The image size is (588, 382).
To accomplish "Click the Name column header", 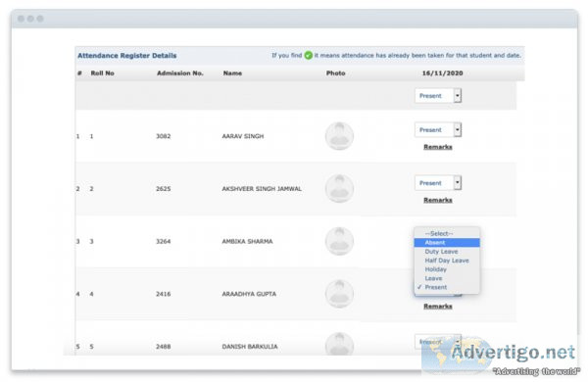I will coord(232,73).
